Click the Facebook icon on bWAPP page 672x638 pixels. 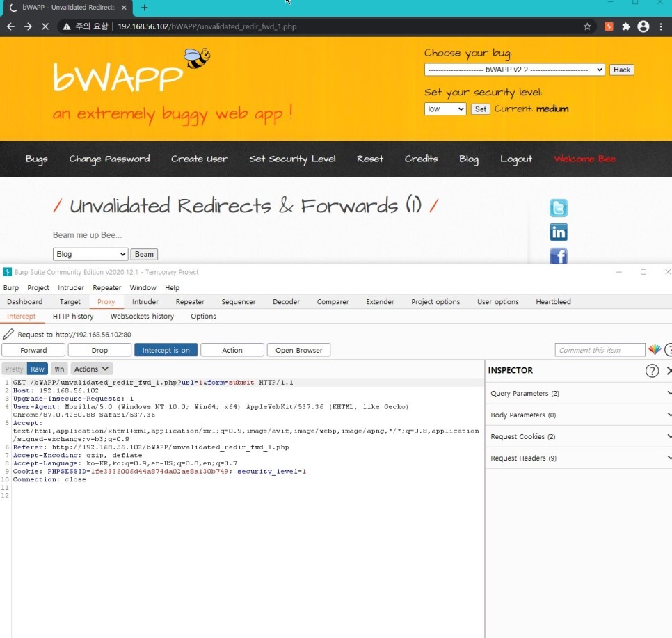[x=559, y=256]
